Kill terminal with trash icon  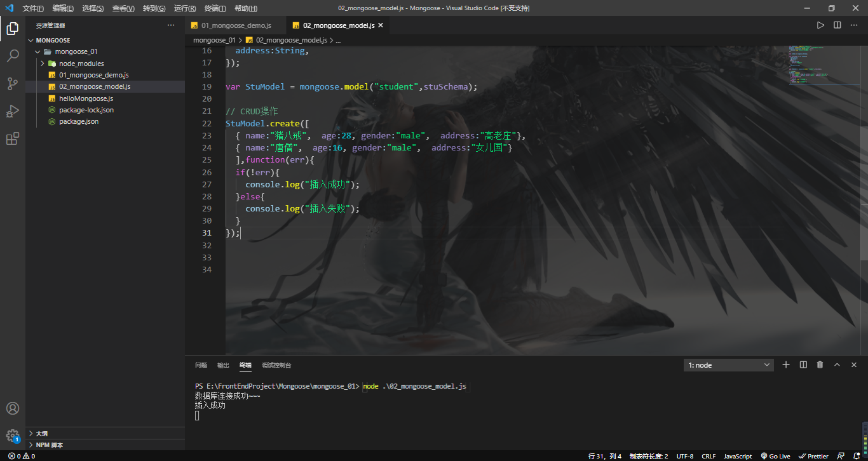click(820, 364)
